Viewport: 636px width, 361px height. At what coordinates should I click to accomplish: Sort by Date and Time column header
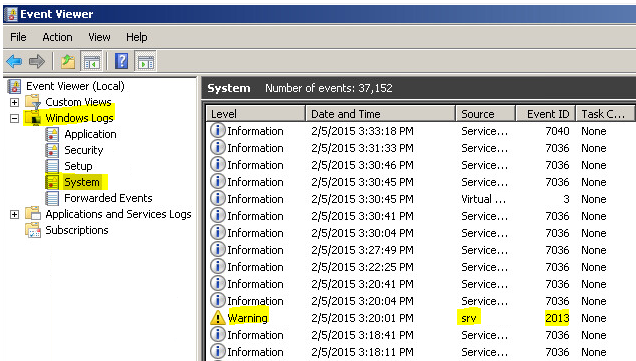380,114
